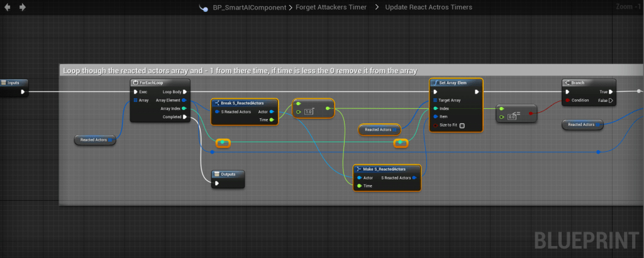Click the 1.0 value field on subtract node
644x258 pixels.
309,111
